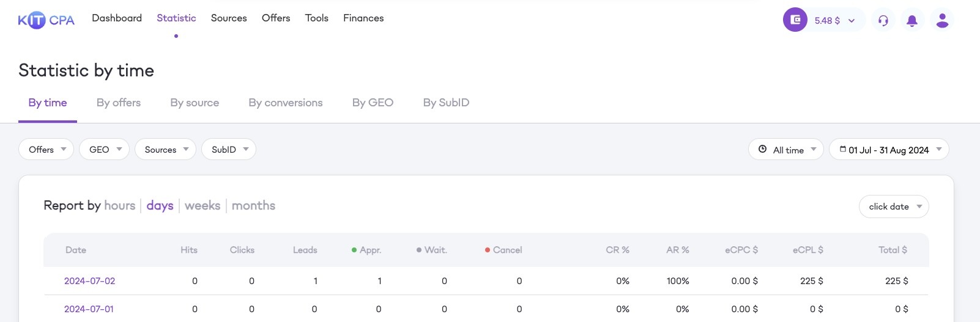This screenshot has height=322, width=980.
Task: Group the report by weeks
Action: click(x=202, y=206)
